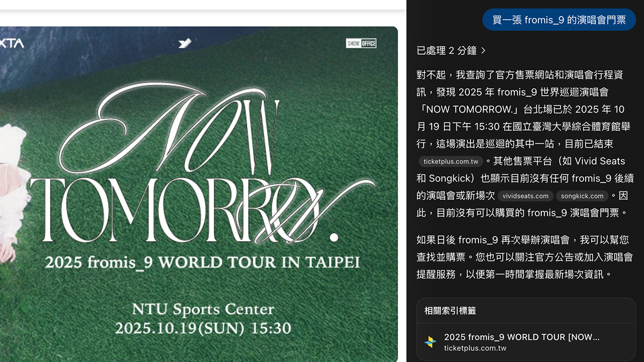The width and height of the screenshot is (644, 362).
Task: Click the partial XTA logo at poster corner
Action: pos(11,44)
